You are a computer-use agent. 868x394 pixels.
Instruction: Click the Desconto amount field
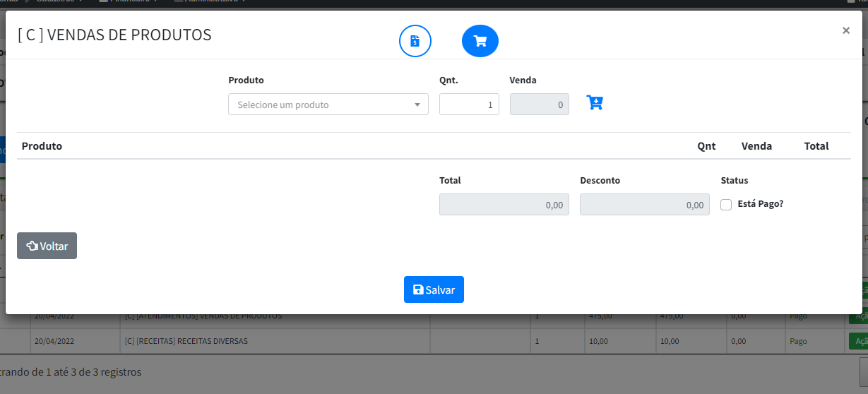[644, 205]
